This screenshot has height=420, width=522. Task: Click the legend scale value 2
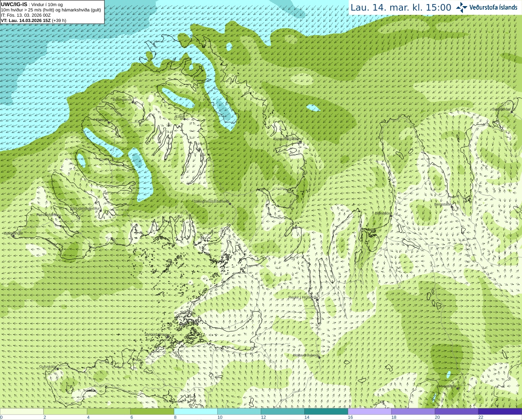click(45, 417)
